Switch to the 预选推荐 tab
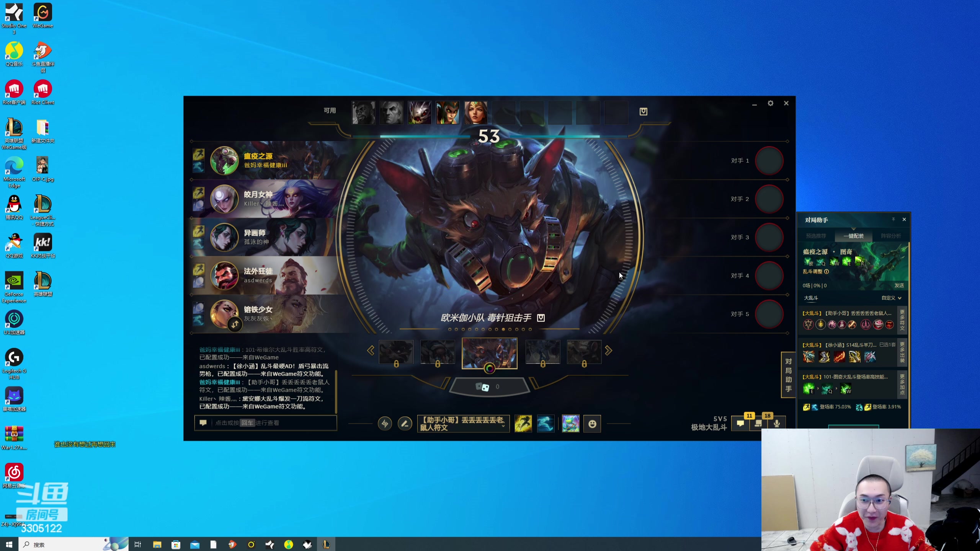Image resolution: width=980 pixels, height=551 pixels. [816, 236]
